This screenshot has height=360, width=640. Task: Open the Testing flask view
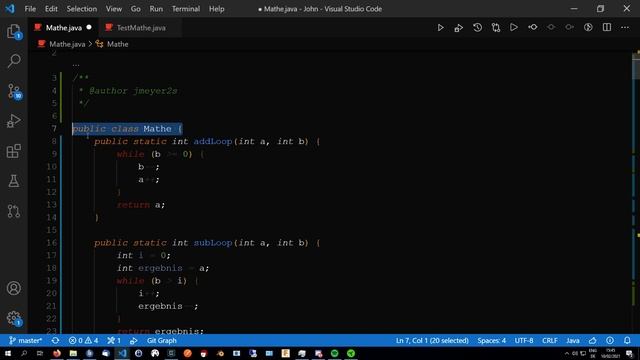pos(14,181)
